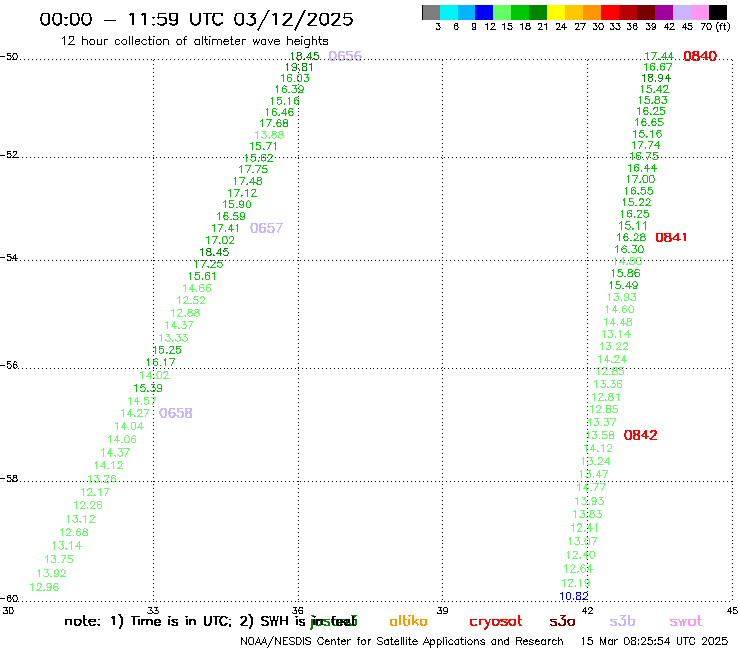The image size is (740, 650).
Task: Click the cryosat satellite legend label
Action: coord(496,622)
